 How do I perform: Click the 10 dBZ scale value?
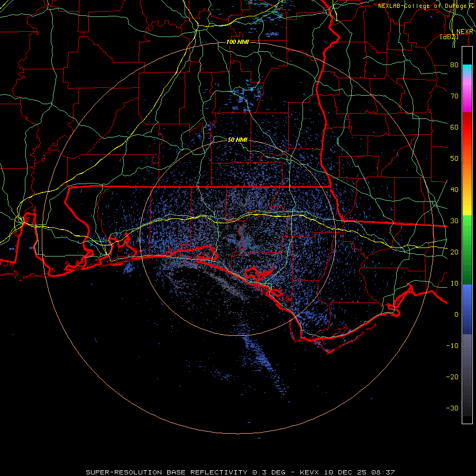(454, 283)
